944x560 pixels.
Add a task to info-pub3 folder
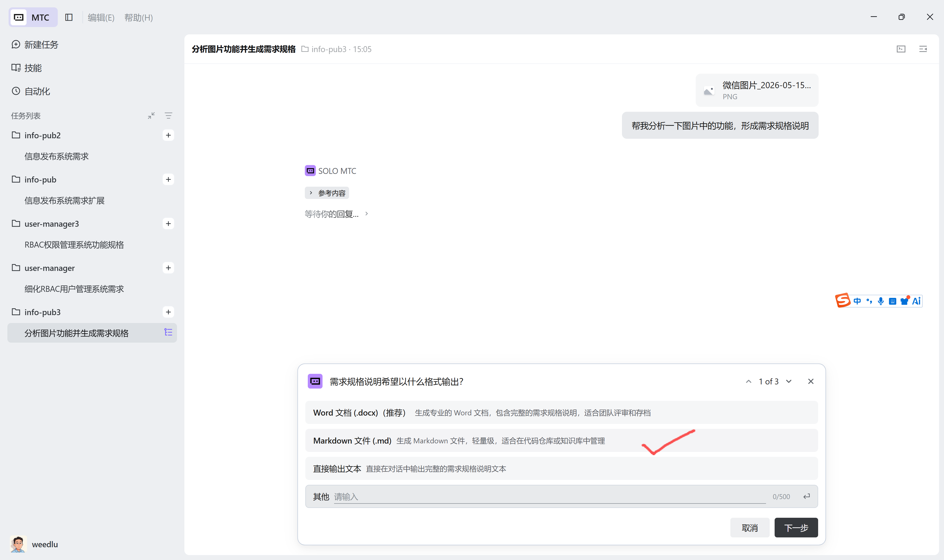tap(168, 312)
